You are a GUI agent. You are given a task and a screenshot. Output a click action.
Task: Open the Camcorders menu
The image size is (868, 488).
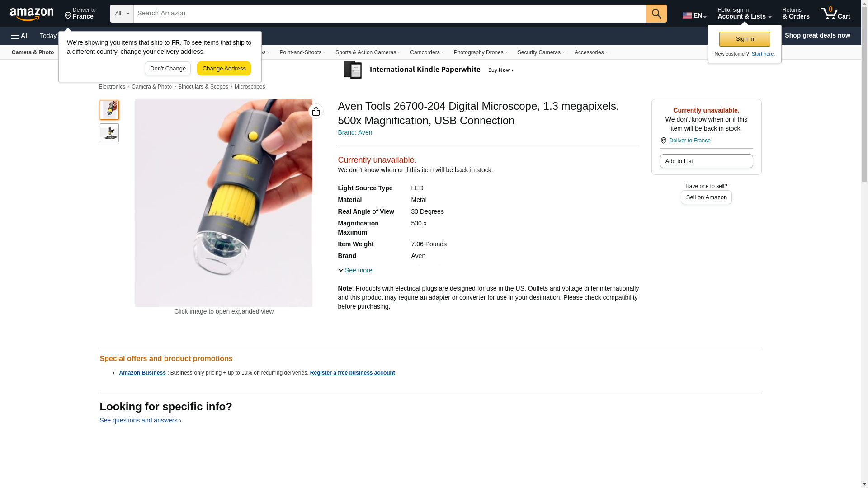[x=427, y=52]
